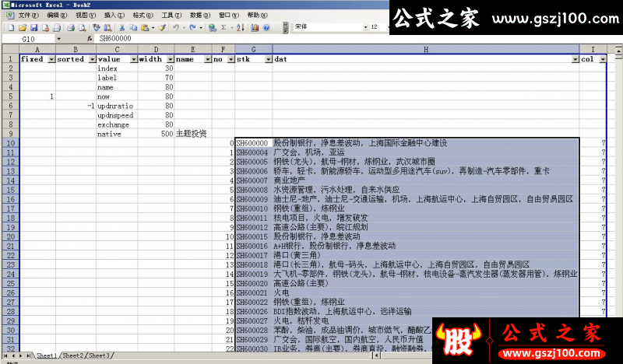
Task: Select the cell with text 商业地产
Action: coord(425,180)
